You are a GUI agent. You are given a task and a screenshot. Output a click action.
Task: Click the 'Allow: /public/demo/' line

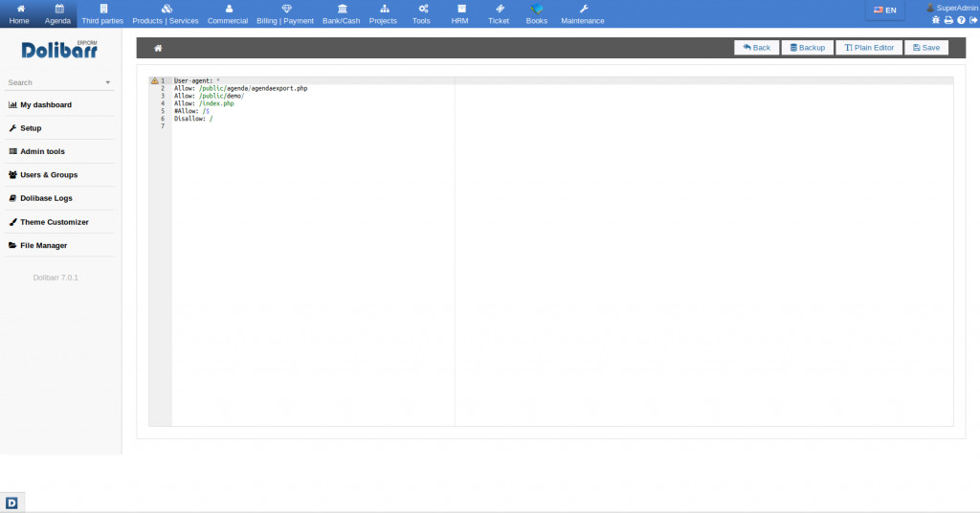coord(210,96)
